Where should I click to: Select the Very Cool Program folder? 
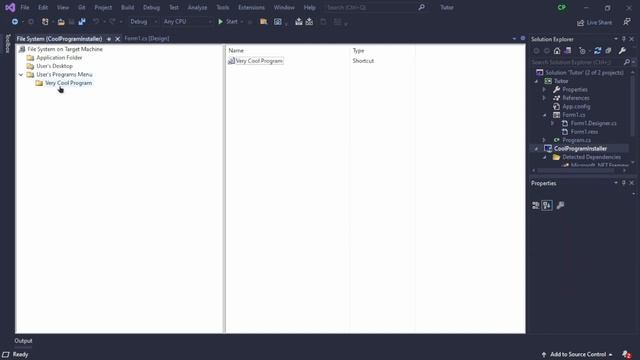pyautogui.click(x=68, y=83)
